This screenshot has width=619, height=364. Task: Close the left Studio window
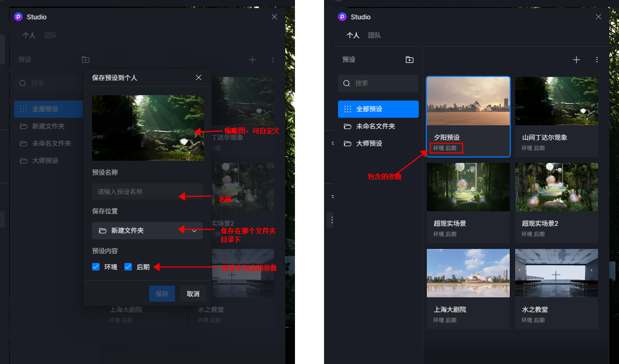275,17
